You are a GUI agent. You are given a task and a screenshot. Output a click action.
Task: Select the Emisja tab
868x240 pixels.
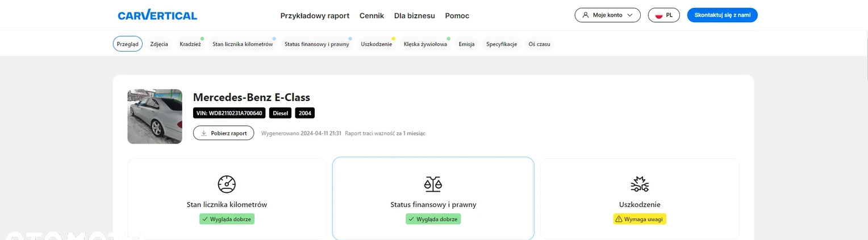coord(466,44)
